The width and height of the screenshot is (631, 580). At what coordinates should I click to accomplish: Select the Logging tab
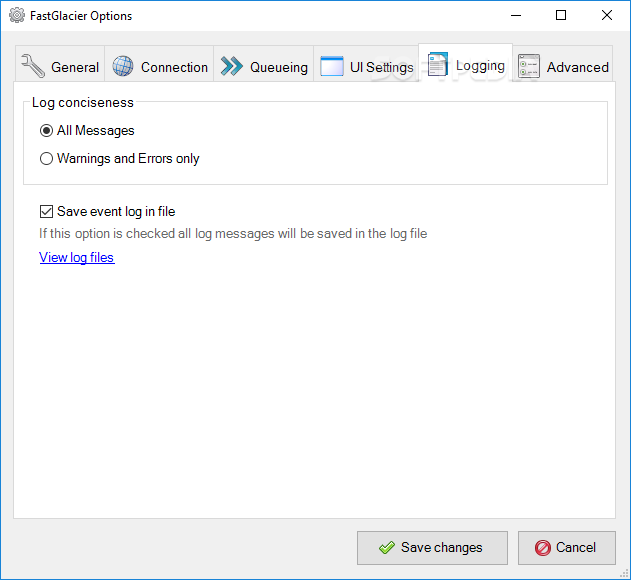[x=466, y=63]
